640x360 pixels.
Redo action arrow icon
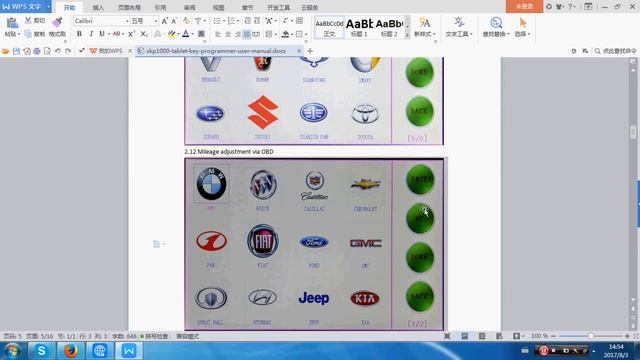[68, 51]
